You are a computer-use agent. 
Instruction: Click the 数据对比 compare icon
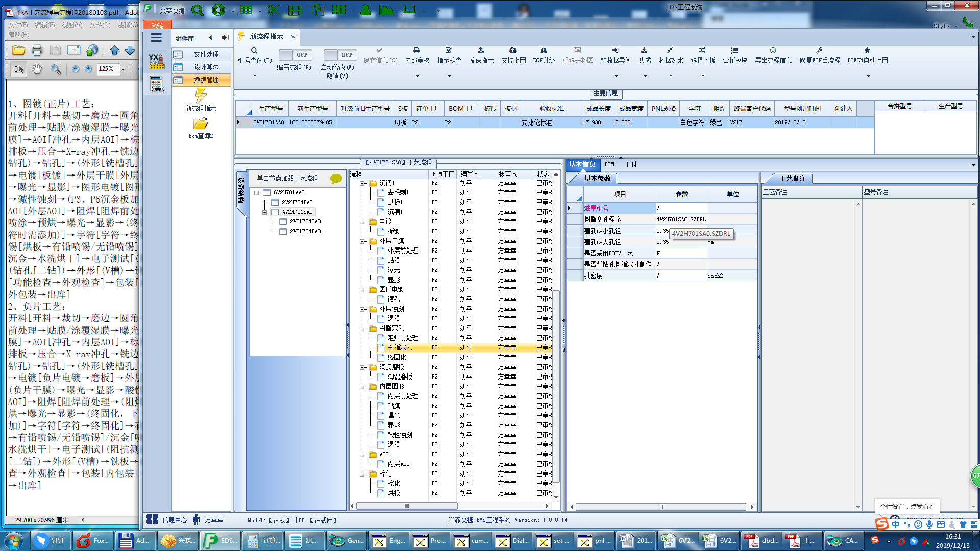[670, 51]
